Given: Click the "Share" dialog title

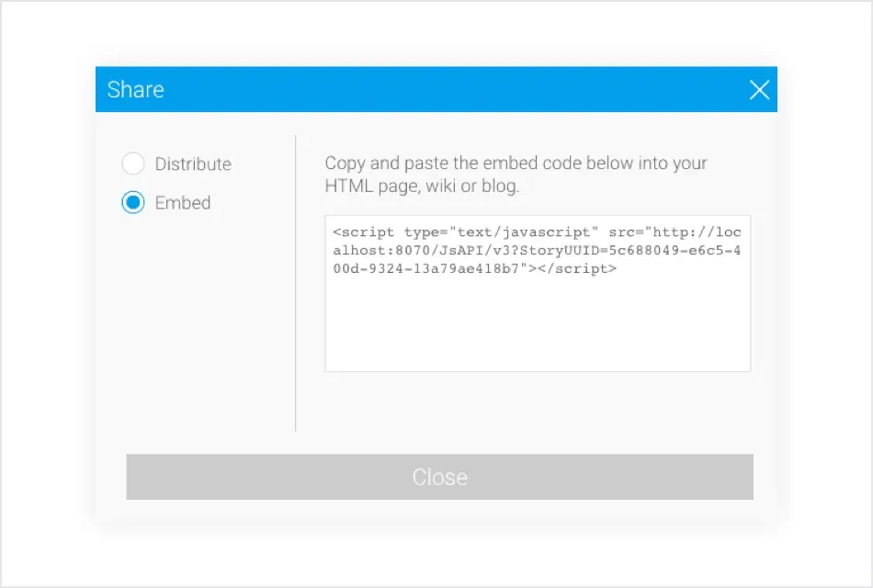Looking at the screenshot, I should click(136, 89).
